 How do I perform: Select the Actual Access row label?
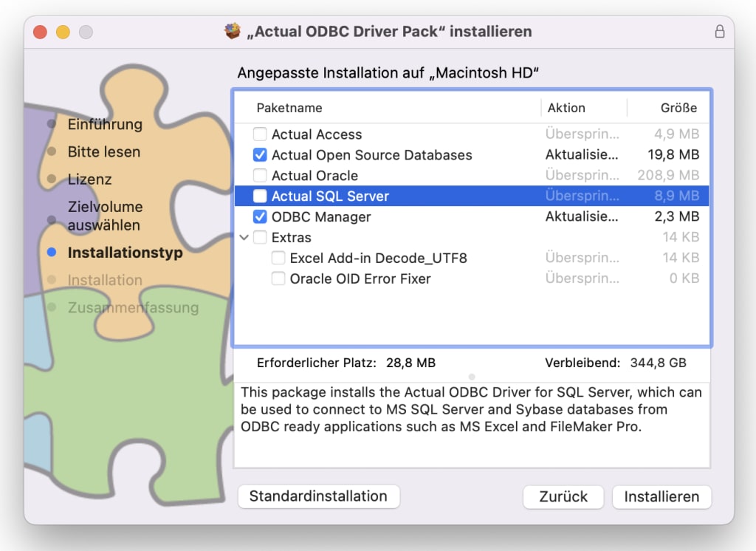[x=317, y=134]
